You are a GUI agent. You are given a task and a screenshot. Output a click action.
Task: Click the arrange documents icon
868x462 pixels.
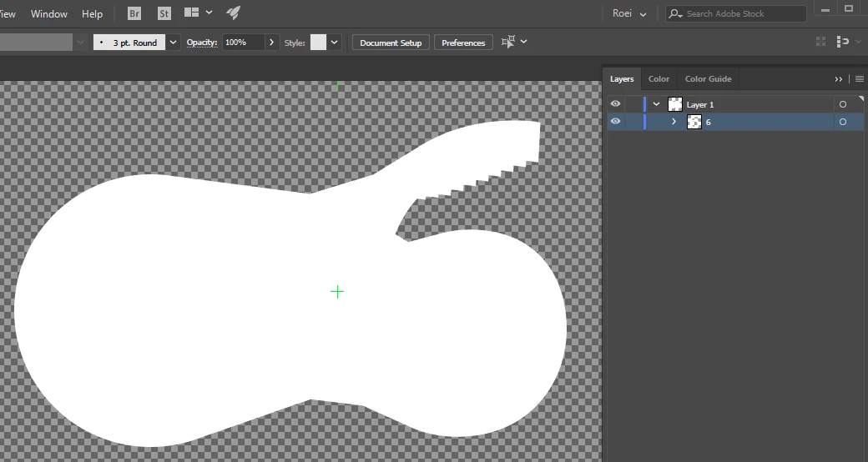tap(191, 13)
